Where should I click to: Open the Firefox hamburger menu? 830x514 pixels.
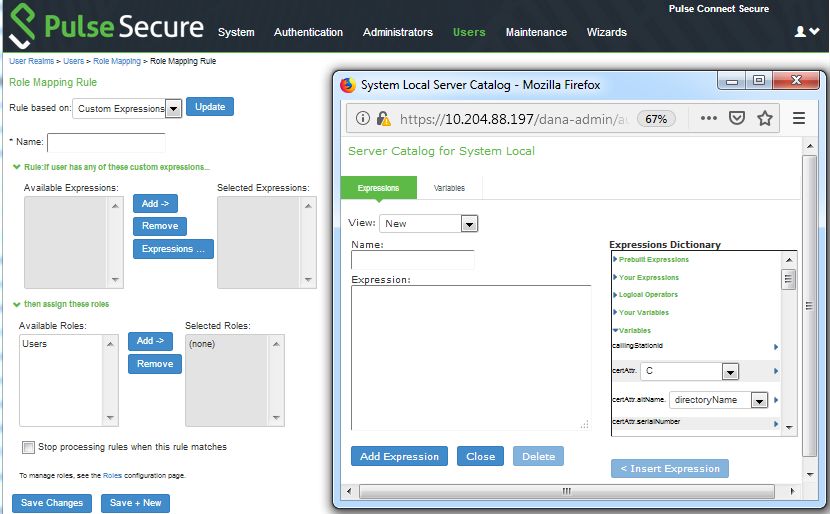click(799, 118)
